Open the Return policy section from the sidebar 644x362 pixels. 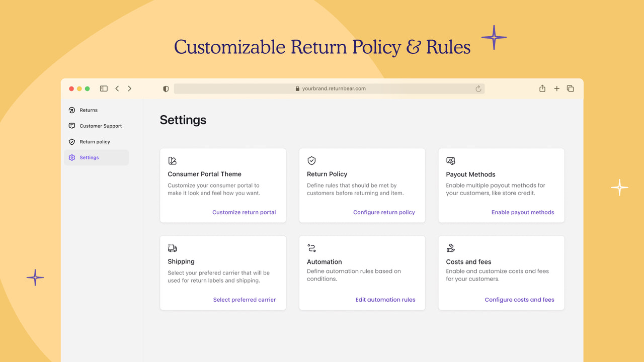(x=95, y=141)
